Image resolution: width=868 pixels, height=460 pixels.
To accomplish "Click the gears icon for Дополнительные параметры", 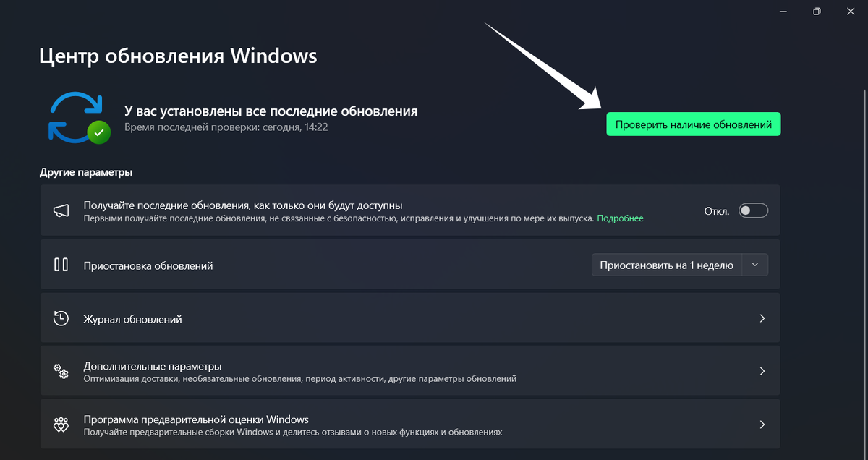I will click(x=61, y=371).
